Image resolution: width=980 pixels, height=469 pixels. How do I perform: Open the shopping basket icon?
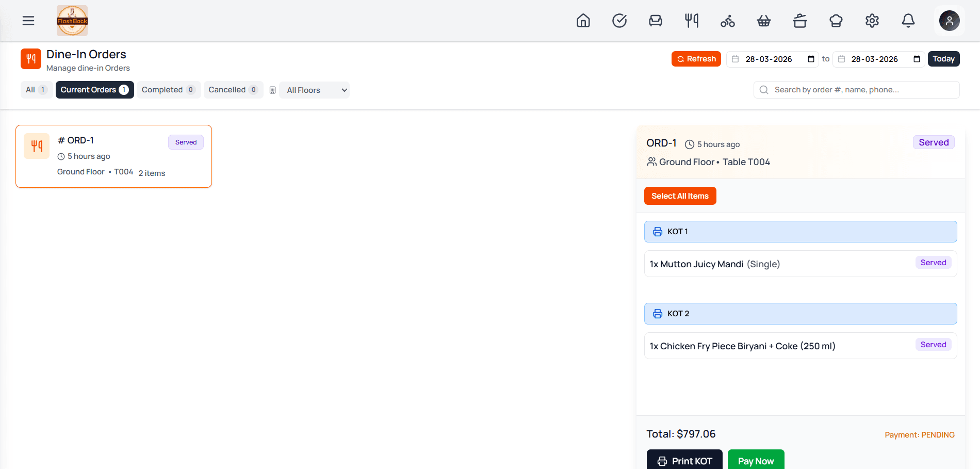tap(764, 21)
